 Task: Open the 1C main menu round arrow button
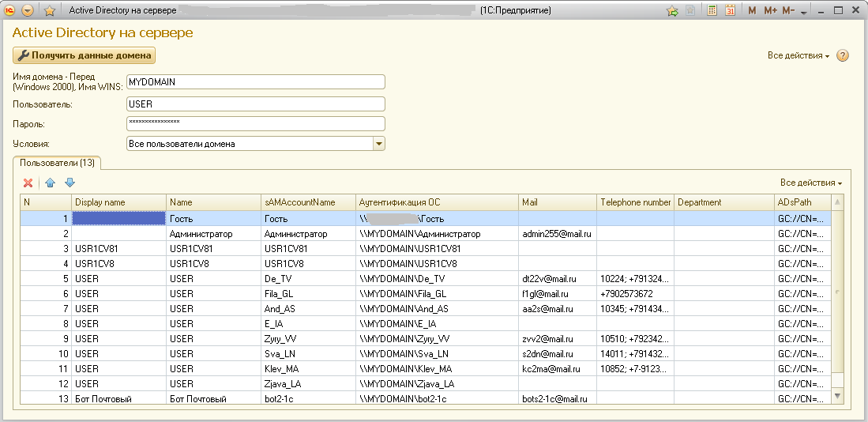28,11
